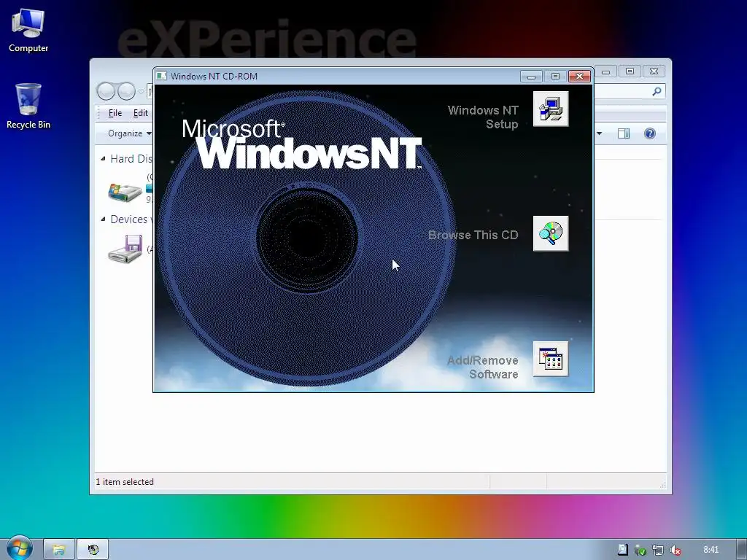The height and width of the screenshot is (560, 747).
Task: Open the view options dropdown arrow in Explorer
Action: click(600, 133)
